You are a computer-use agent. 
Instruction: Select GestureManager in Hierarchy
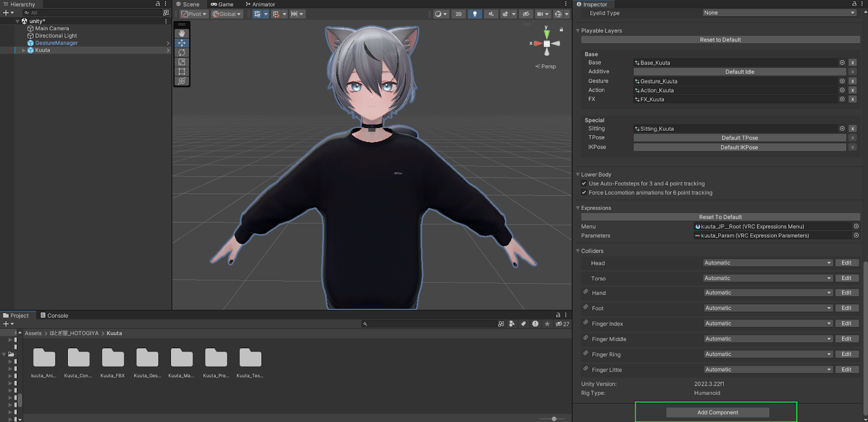[x=56, y=43]
